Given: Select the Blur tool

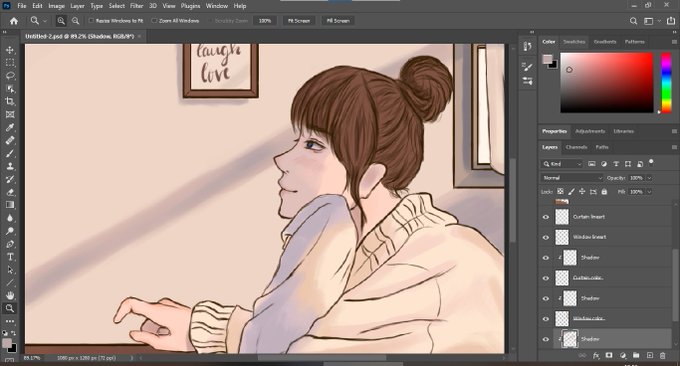Looking at the screenshot, I should [10, 218].
